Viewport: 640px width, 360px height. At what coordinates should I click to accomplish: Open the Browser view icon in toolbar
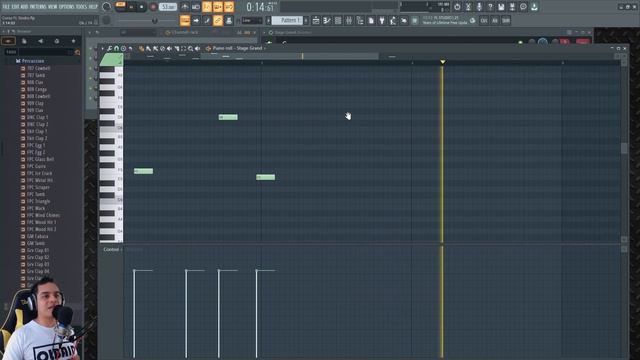click(x=360, y=20)
